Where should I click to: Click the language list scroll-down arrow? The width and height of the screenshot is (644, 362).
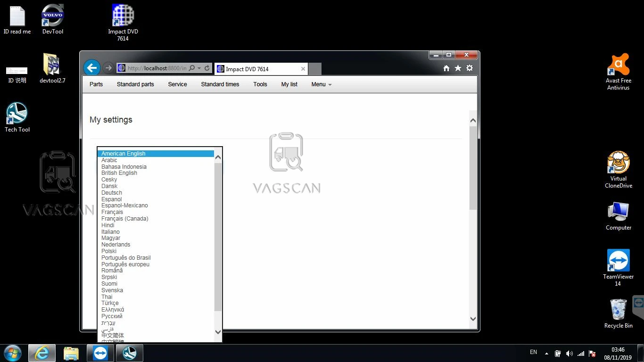tap(218, 332)
